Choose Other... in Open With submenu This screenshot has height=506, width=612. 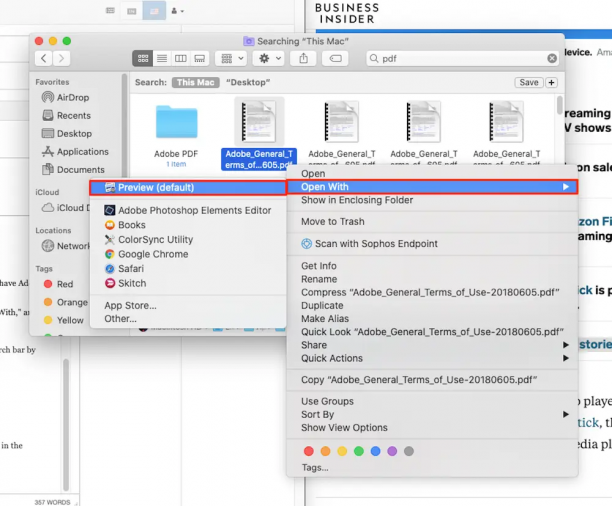click(188, 319)
